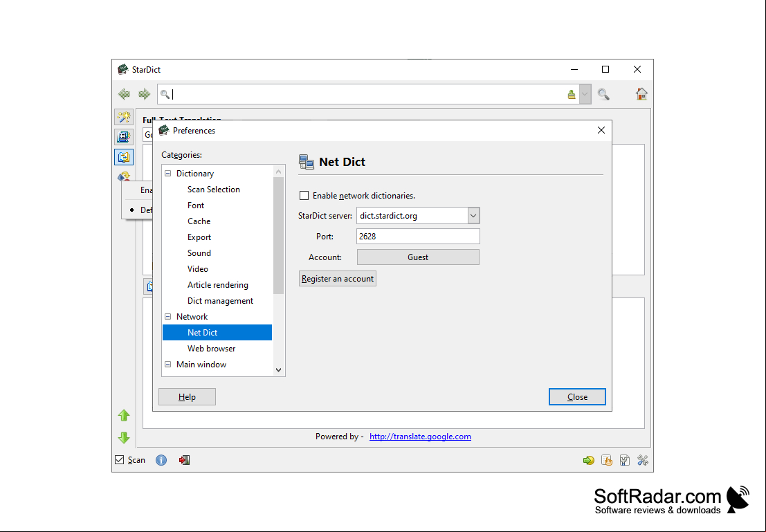Image resolution: width=766 pixels, height=532 pixels.
Task: Click the Guest account button
Action: [x=418, y=257]
